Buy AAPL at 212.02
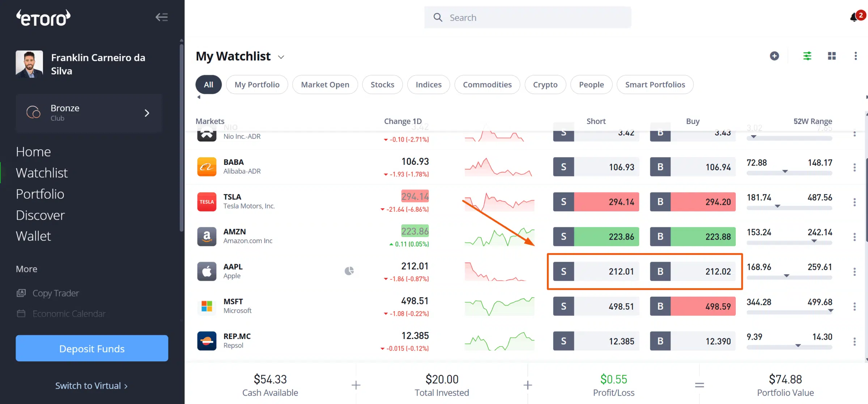This screenshot has height=404, width=868. coord(693,271)
